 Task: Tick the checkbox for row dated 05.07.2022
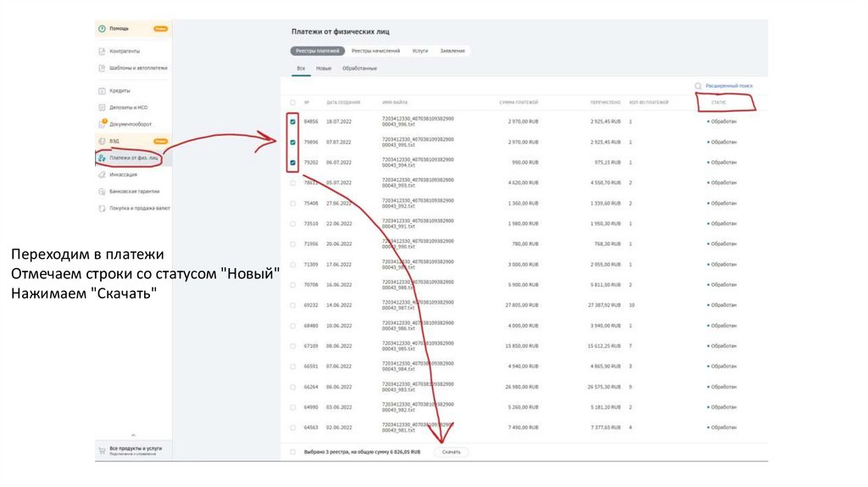pos(292,182)
